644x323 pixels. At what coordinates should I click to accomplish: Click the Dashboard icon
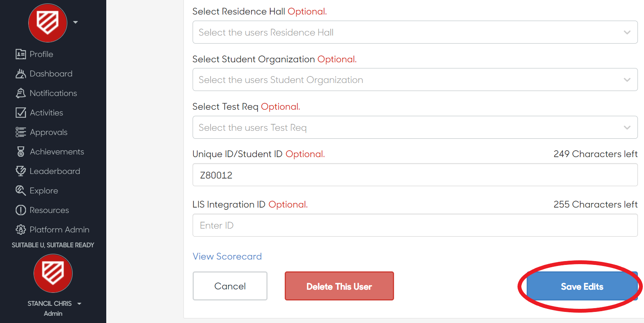pyautogui.click(x=21, y=74)
